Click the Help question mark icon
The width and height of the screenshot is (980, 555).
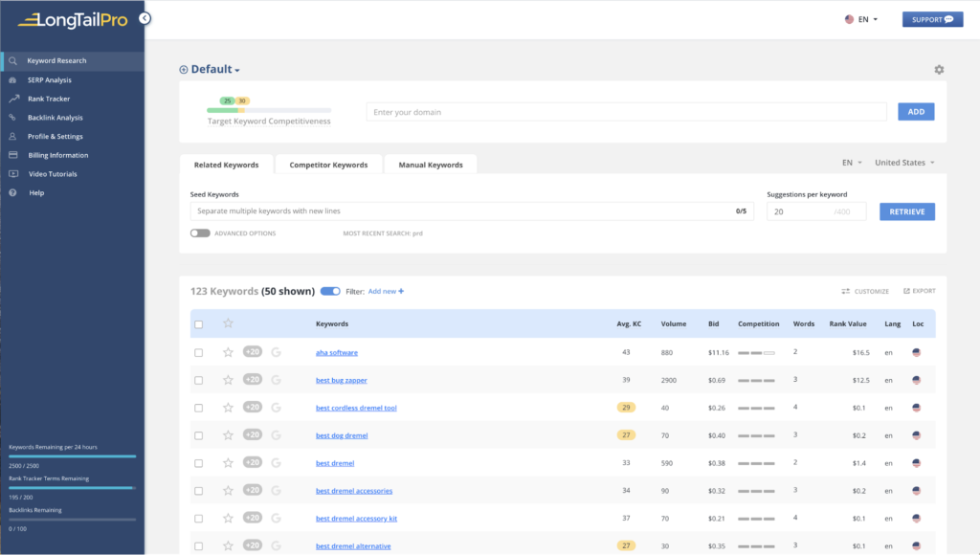[12, 192]
